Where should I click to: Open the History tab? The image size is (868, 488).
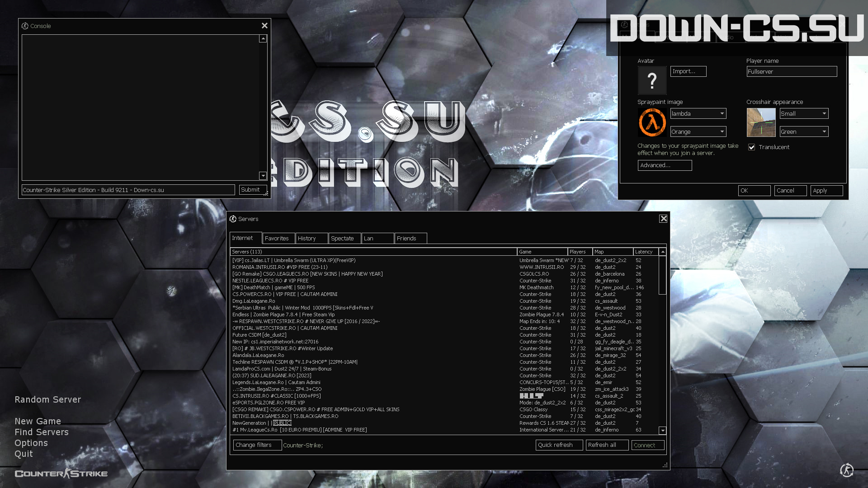311,238
